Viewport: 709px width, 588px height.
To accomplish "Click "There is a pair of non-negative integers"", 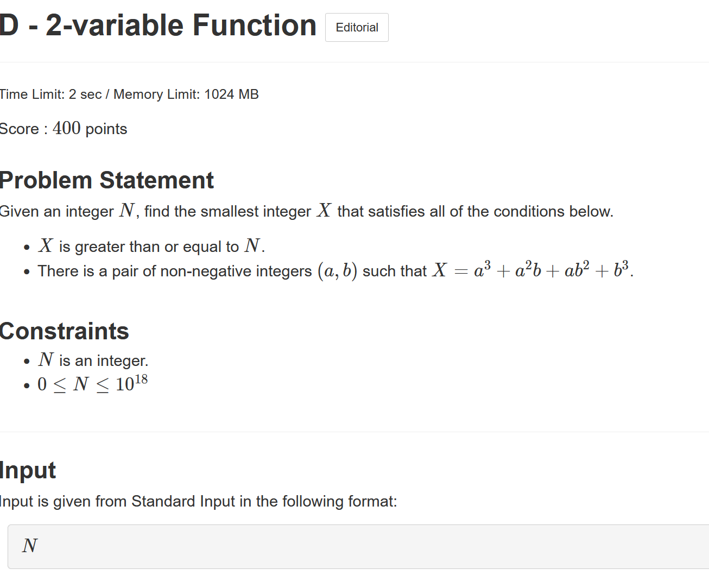I will [x=175, y=271].
